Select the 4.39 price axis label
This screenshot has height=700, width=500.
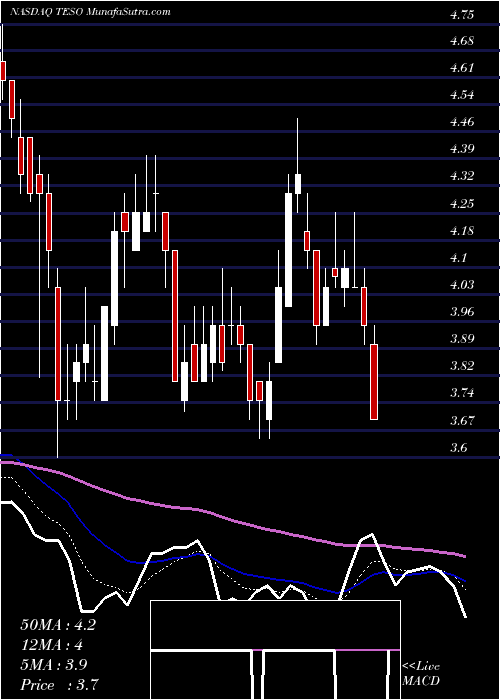click(x=462, y=149)
